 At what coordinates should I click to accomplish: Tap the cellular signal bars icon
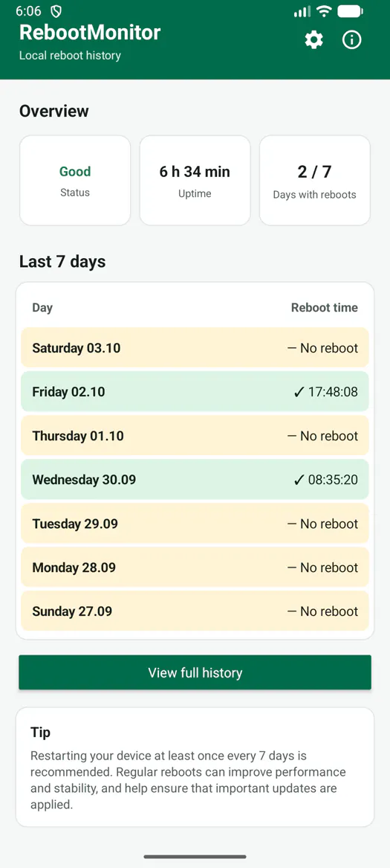click(302, 11)
